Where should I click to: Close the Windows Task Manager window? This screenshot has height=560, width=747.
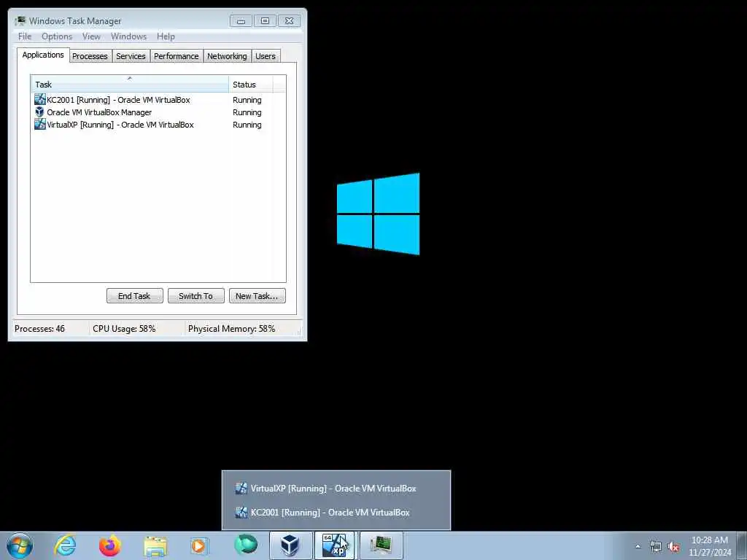click(289, 21)
